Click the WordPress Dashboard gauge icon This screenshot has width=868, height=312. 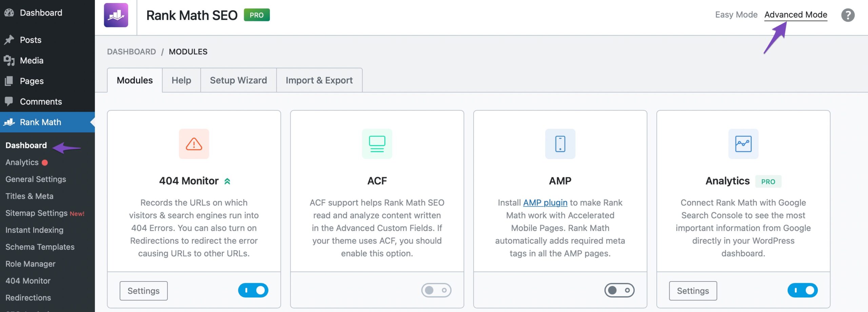tap(9, 13)
